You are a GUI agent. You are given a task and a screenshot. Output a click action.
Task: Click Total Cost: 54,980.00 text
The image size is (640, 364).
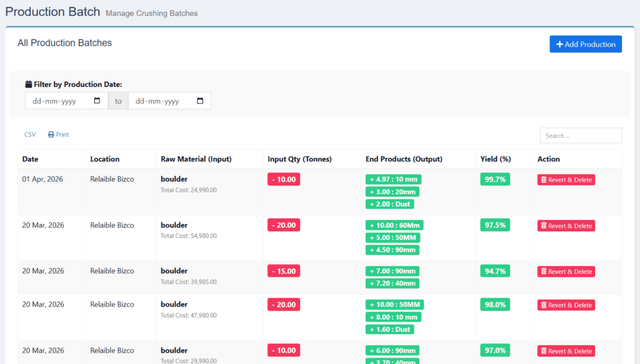tap(189, 235)
